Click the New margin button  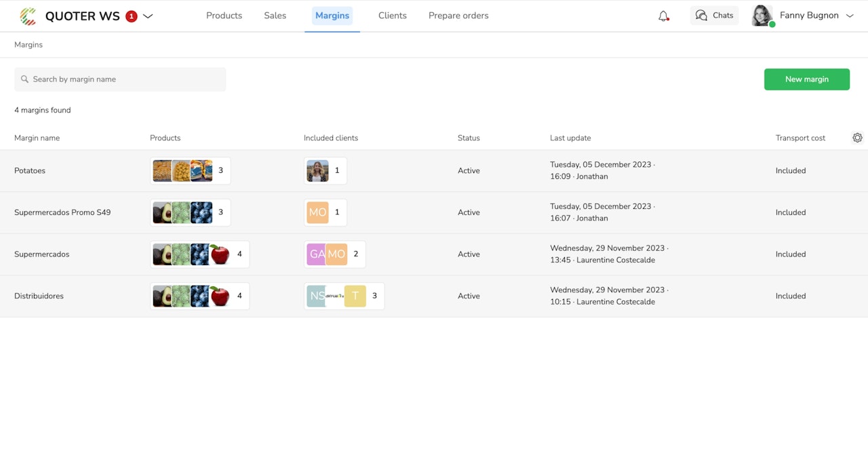[806, 79]
